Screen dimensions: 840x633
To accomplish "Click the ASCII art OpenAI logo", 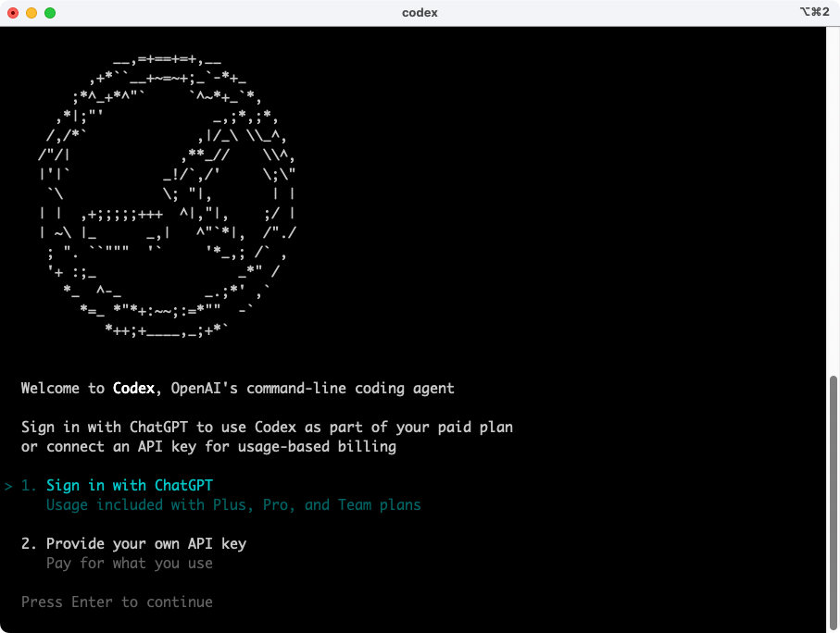I will [167, 195].
